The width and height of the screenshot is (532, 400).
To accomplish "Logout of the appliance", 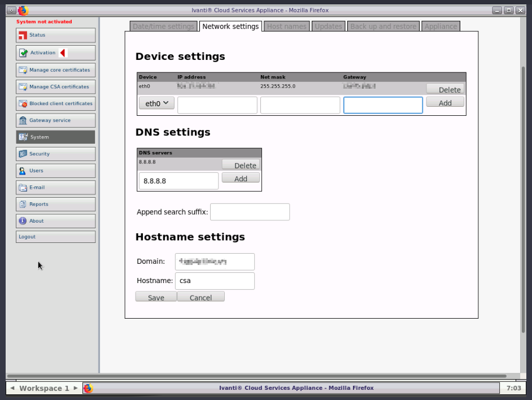I will (55, 237).
